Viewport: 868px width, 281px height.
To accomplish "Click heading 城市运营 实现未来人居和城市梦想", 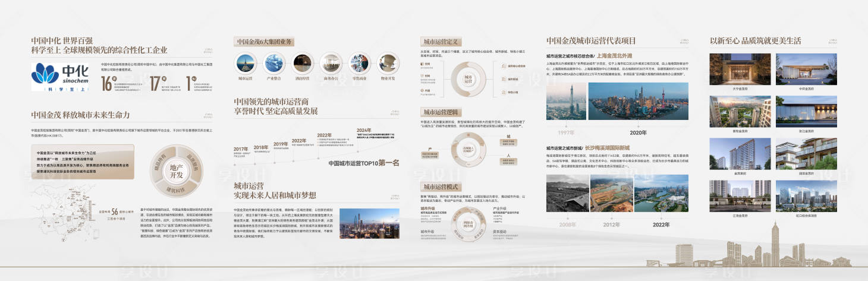I will click(x=275, y=190).
